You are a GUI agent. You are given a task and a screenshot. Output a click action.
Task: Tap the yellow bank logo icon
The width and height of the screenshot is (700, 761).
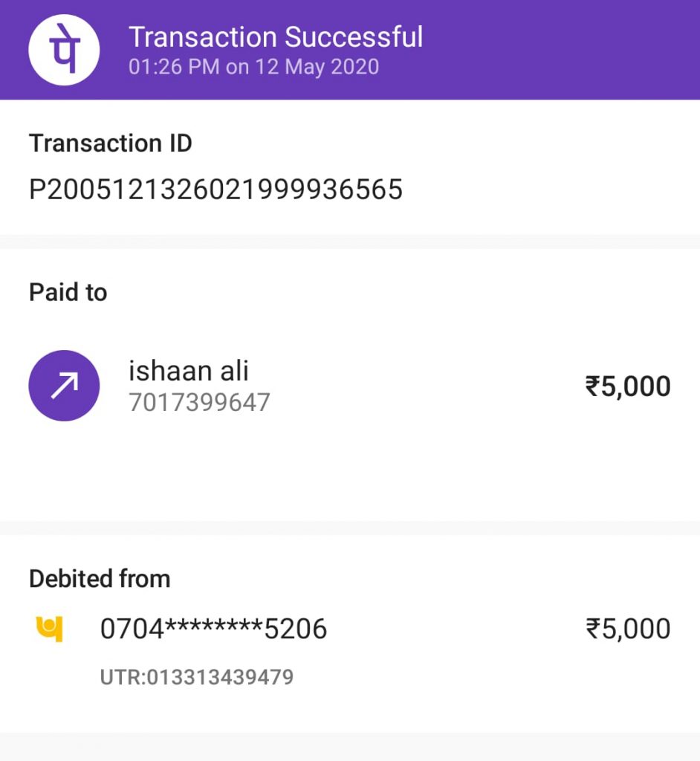click(49, 629)
